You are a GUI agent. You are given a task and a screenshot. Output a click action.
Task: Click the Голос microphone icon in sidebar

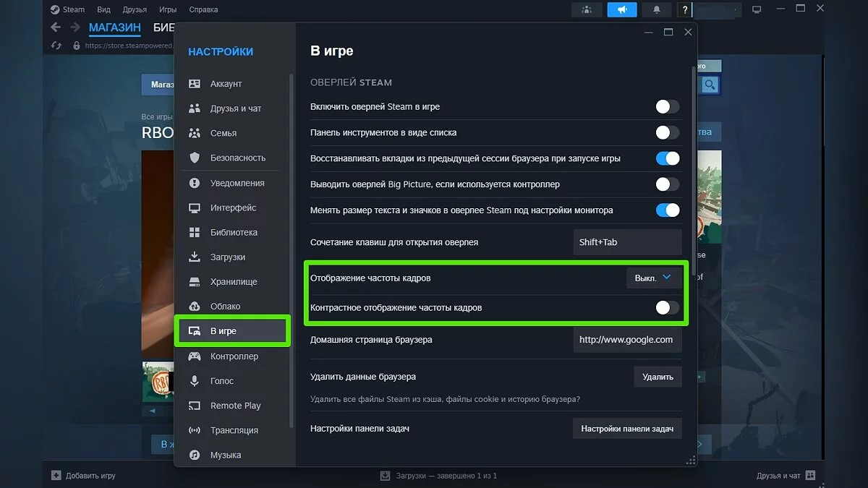tap(195, 381)
